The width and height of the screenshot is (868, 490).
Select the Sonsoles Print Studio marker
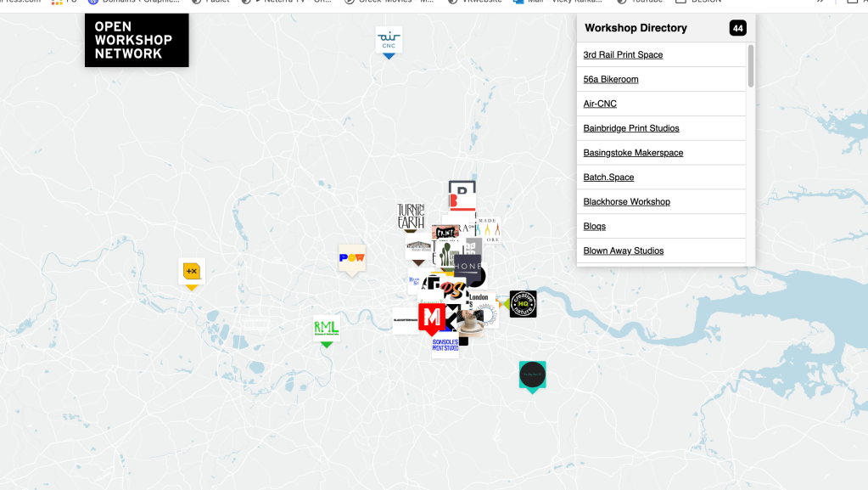(x=445, y=346)
